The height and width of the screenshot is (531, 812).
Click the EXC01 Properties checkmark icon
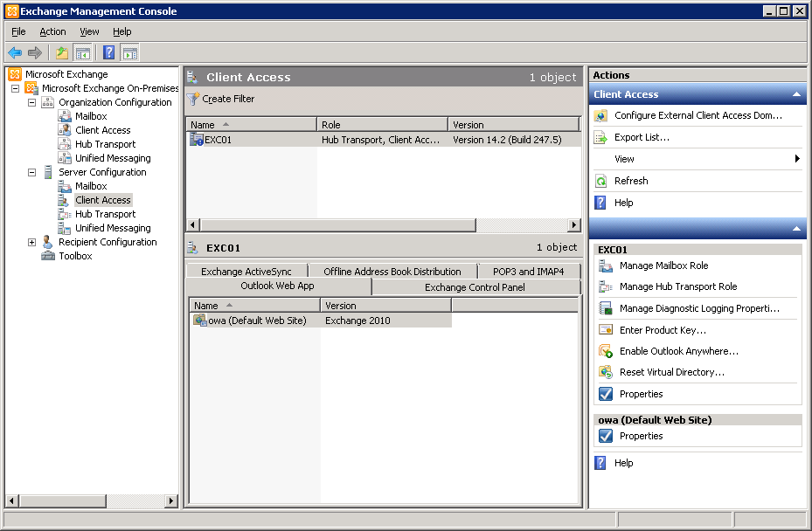(606, 394)
